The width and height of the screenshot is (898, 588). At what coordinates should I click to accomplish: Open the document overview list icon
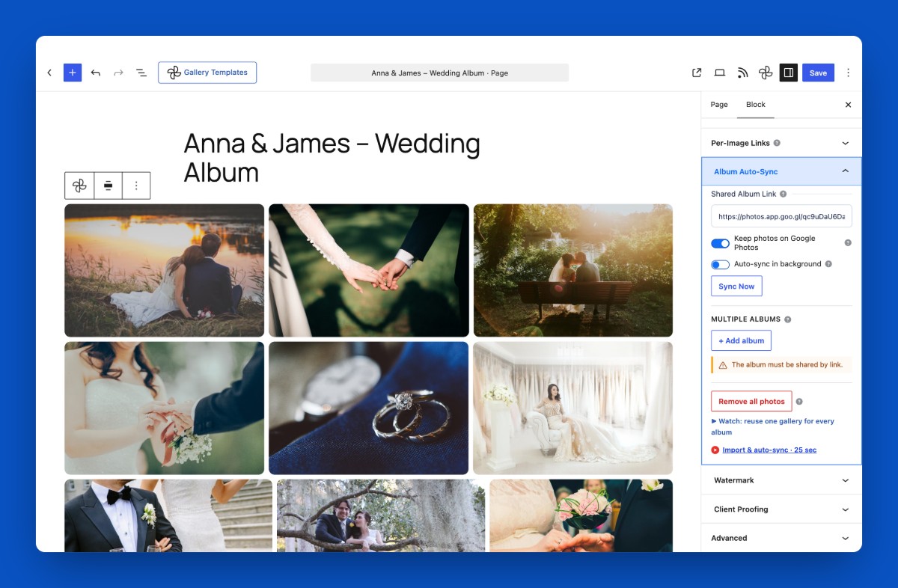(141, 73)
